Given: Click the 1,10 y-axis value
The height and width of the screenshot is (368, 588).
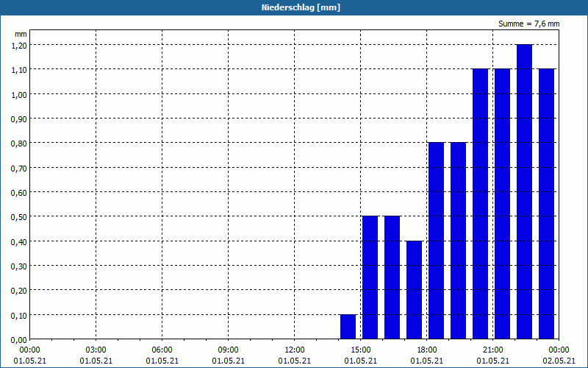Looking at the screenshot, I should click(19, 69).
